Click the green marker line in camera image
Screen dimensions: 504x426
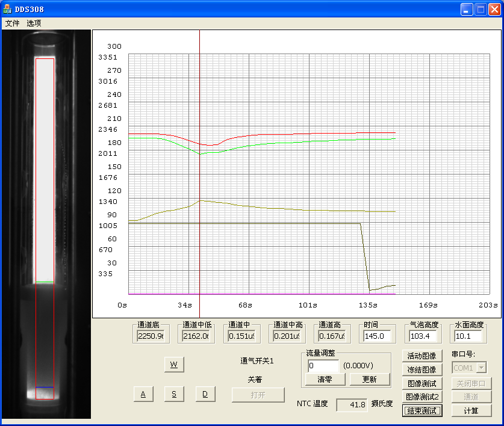click(45, 282)
